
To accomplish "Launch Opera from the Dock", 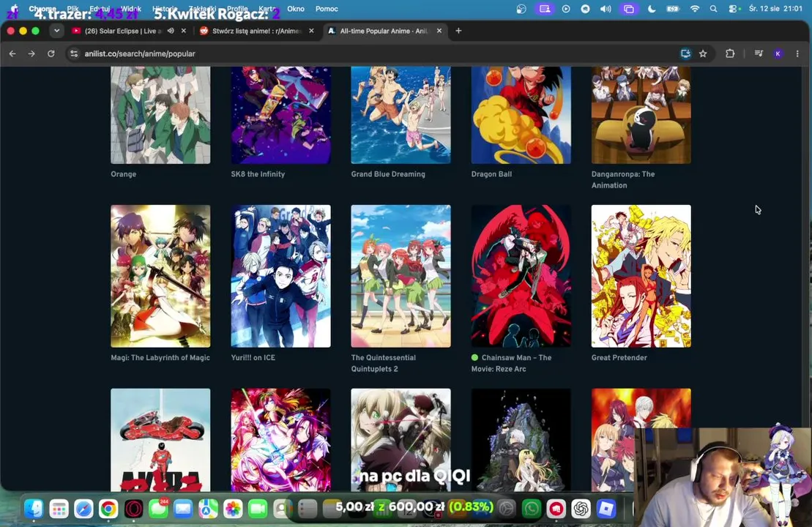I will pyautogui.click(x=133, y=509).
